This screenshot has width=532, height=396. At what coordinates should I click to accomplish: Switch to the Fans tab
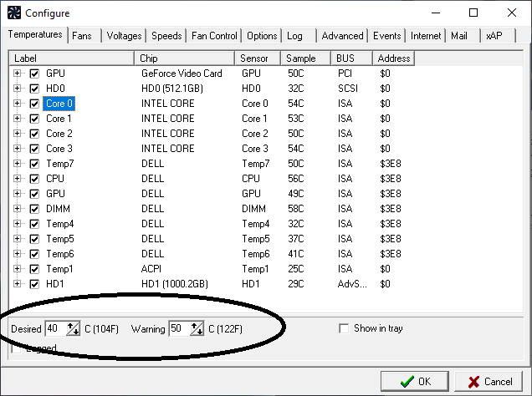click(x=82, y=36)
